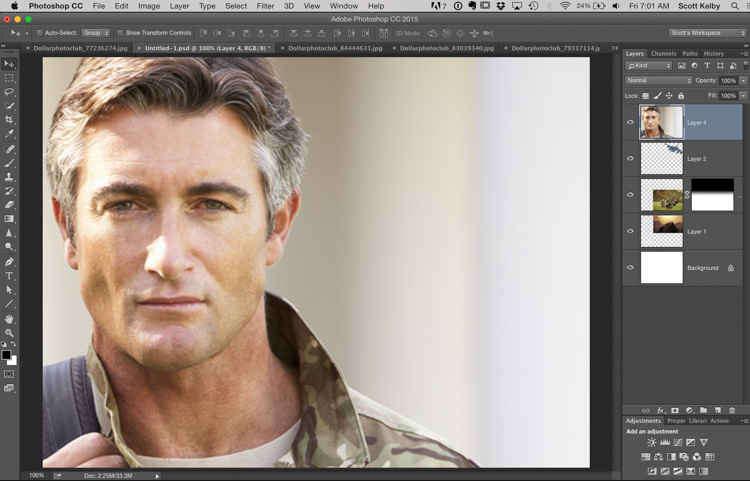Click the foreground color swatch
Screen dimensions: 750x481
6,355
